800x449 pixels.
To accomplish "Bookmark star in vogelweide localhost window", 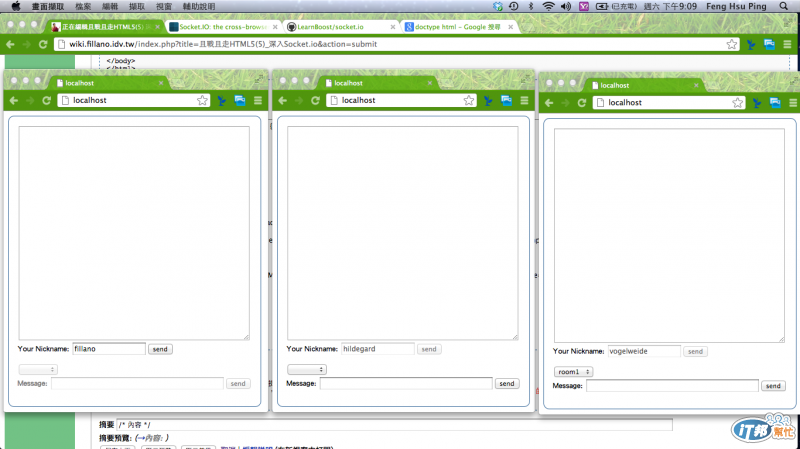I will (x=737, y=103).
